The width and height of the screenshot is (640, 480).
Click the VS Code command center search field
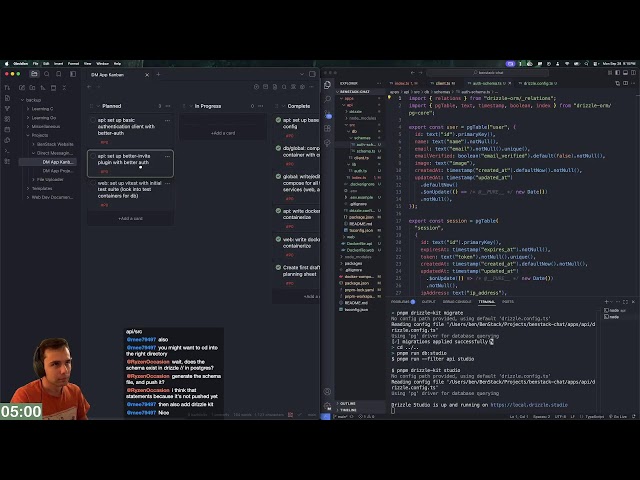pyautogui.click(x=487, y=73)
